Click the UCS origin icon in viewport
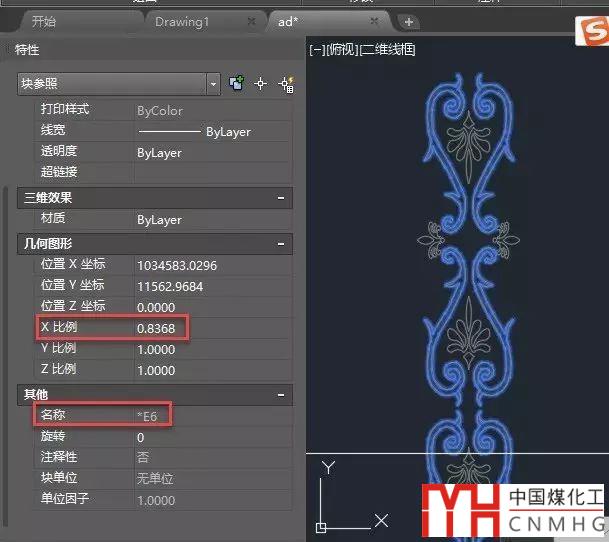 (321, 526)
